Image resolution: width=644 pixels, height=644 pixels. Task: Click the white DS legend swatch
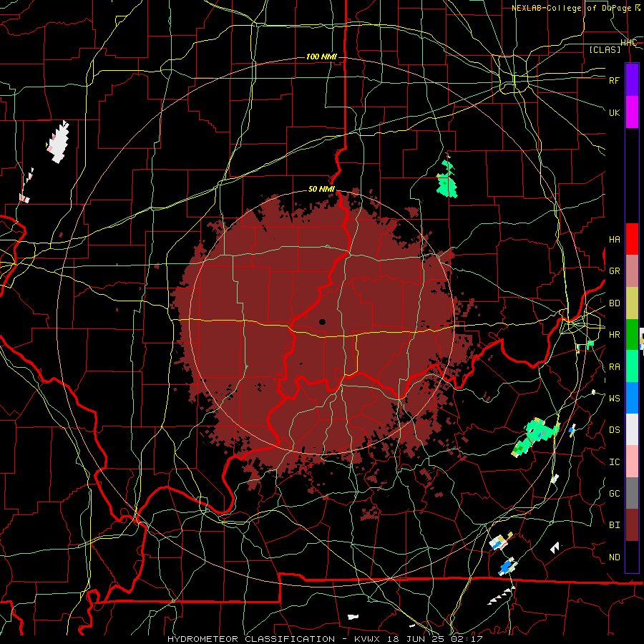pos(632,429)
